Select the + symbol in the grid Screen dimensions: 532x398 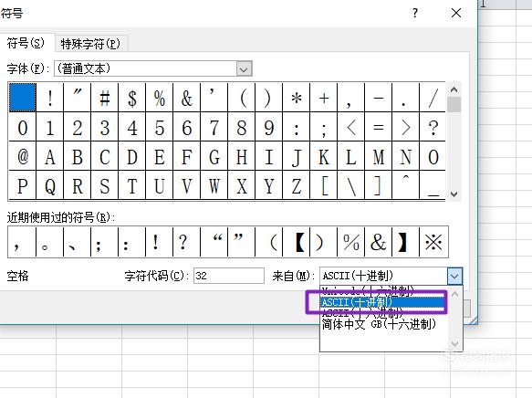[x=324, y=98]
